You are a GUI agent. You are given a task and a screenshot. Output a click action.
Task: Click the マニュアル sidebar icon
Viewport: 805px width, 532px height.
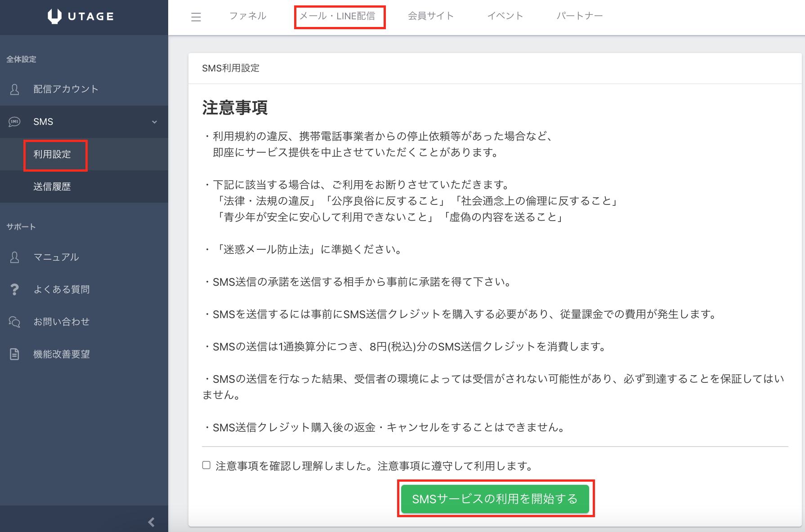coord(14,257)
